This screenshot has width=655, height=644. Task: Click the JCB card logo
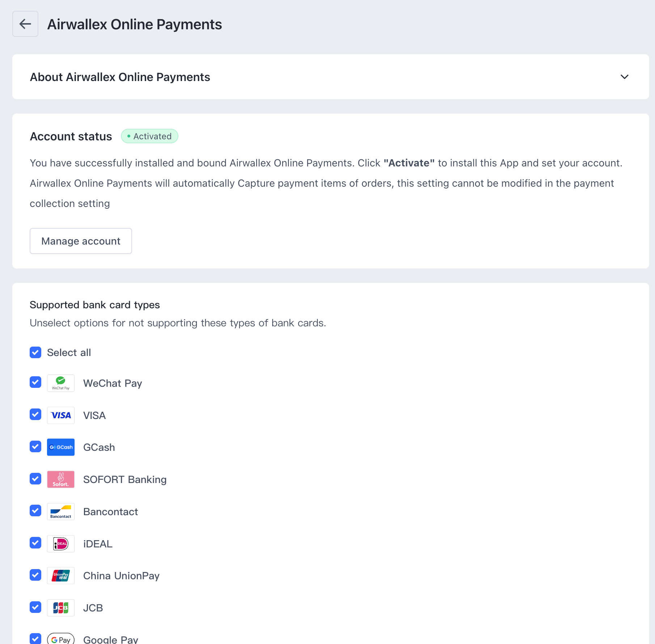[x=60, y=607]
